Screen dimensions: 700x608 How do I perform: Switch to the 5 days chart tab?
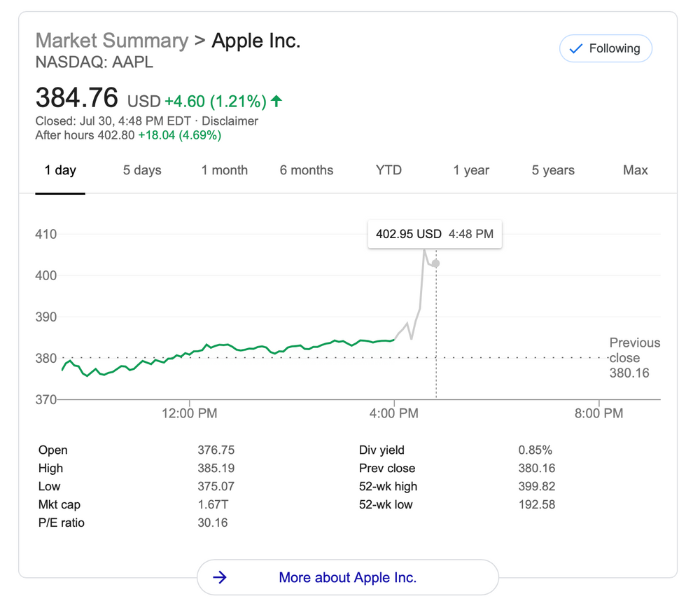142,170
